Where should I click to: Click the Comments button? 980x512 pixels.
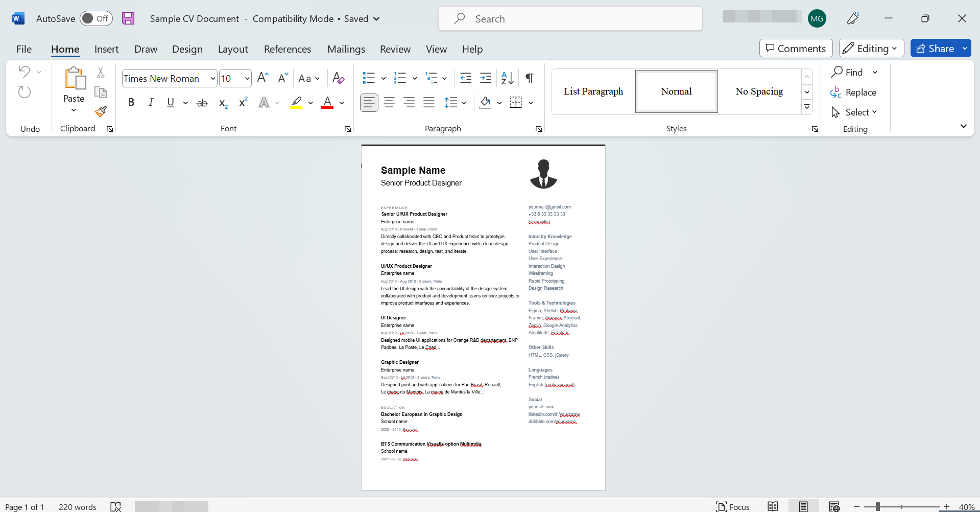coord(796,49)
